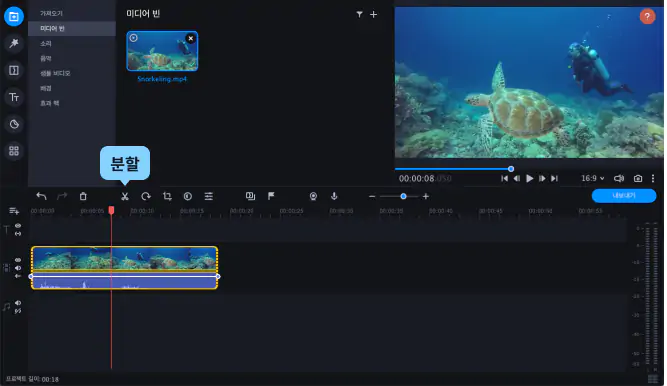Remove Snorkeling.mp4 with its X button
Screen dimensions: 667x386
point(191,38)
